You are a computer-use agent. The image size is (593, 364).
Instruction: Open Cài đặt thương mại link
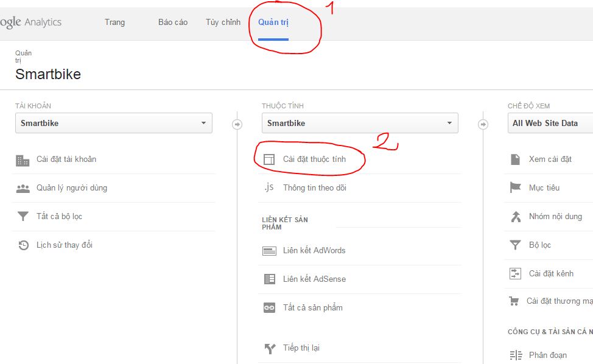[x=560, y=301]
